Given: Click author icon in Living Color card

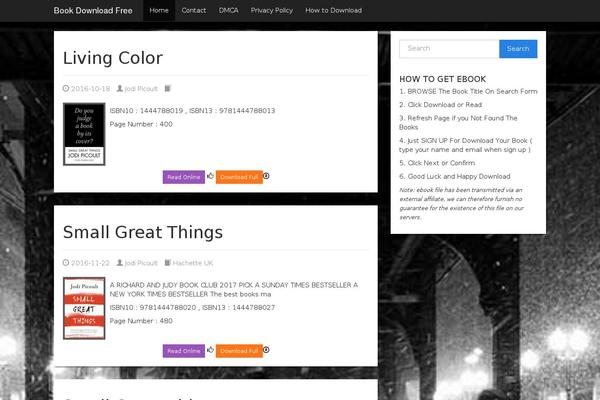Looking at the screenshot, I should (x=120, y=88).
